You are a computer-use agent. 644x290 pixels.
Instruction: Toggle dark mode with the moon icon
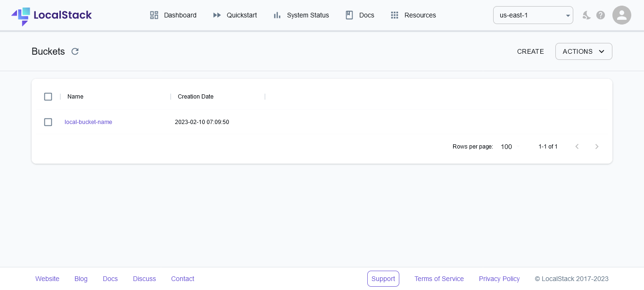586,15
